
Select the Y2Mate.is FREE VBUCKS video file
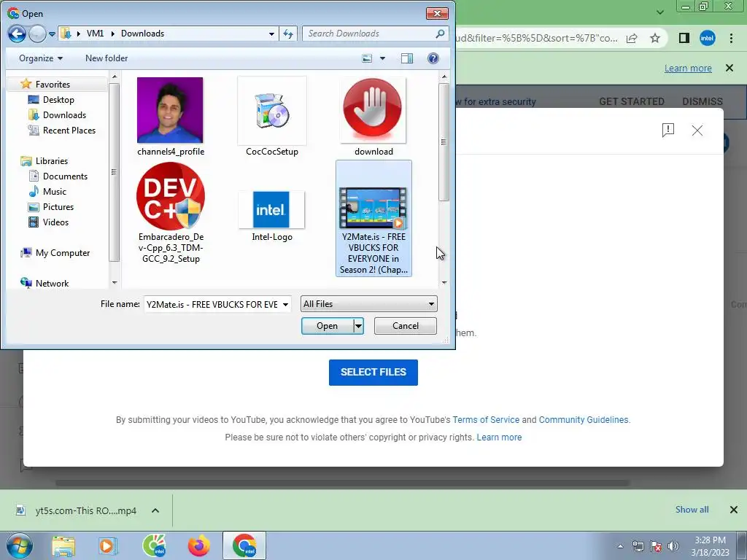(x=373, y=218)
